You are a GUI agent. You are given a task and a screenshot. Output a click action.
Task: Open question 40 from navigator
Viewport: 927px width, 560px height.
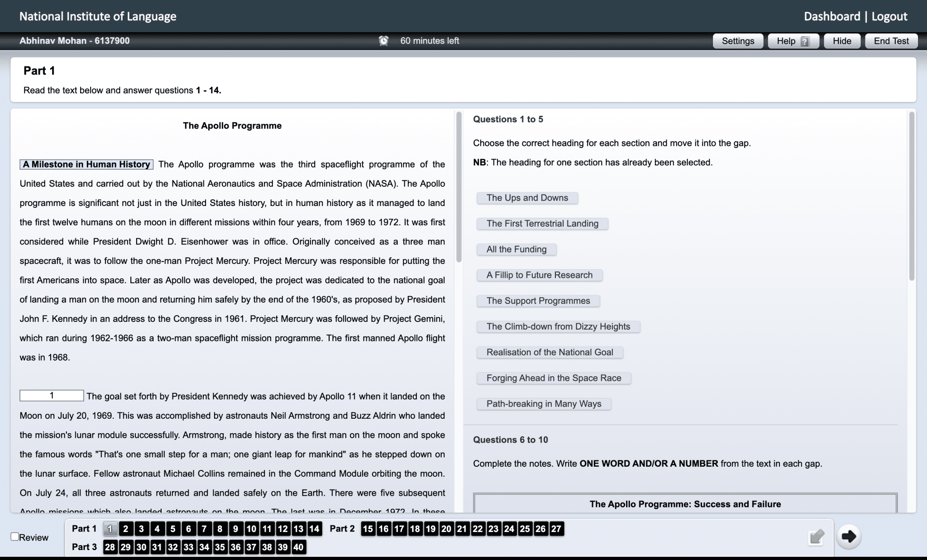298,547
